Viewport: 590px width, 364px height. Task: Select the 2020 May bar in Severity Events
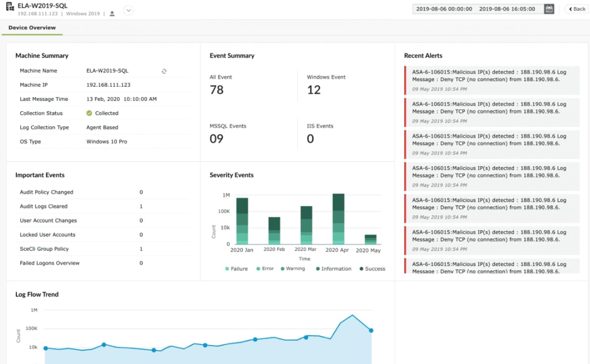(371, 239)
